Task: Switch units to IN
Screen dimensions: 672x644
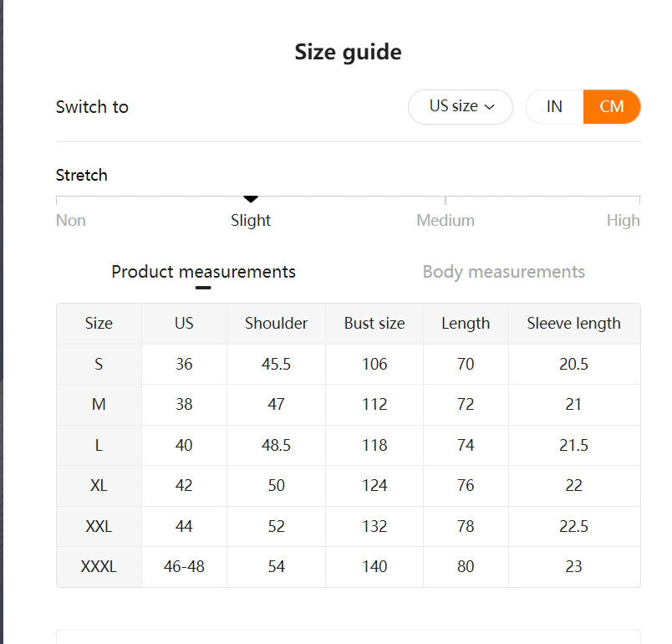Action: pos(553,106)
